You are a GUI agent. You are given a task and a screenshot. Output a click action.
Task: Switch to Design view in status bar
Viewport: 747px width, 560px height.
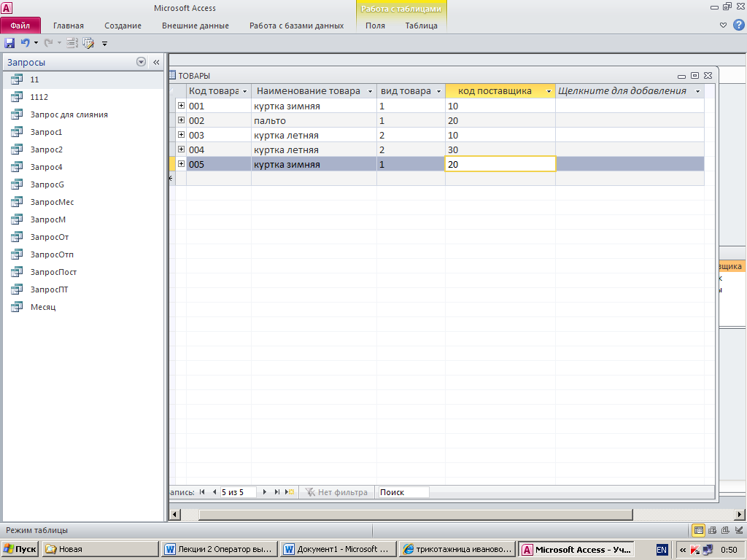(739, 530)
